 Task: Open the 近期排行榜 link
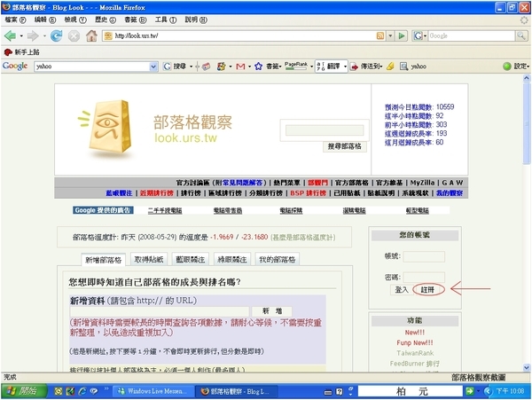[157, 193]
